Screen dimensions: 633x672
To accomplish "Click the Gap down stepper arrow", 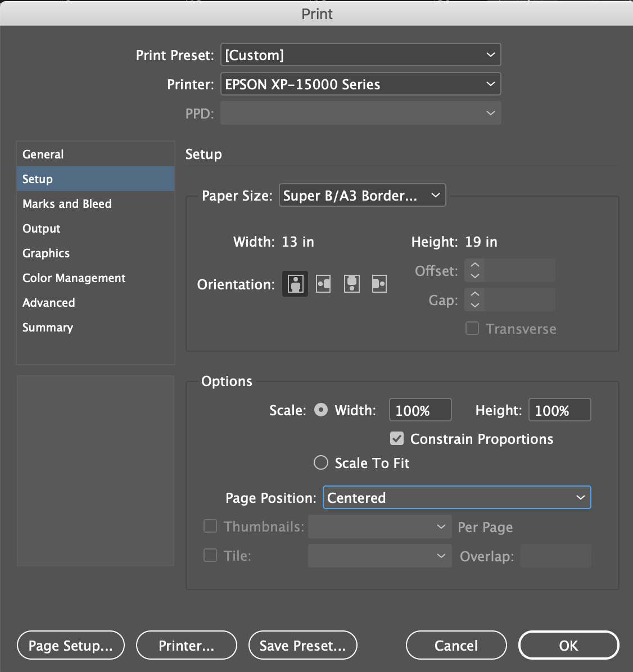I will [x=474, y=305].
